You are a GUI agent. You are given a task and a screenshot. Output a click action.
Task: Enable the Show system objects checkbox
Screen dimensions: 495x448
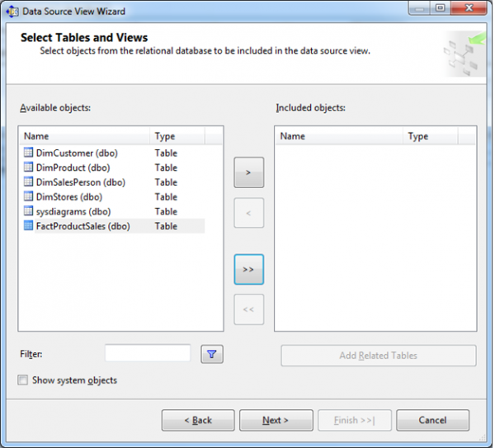[24, 380]
